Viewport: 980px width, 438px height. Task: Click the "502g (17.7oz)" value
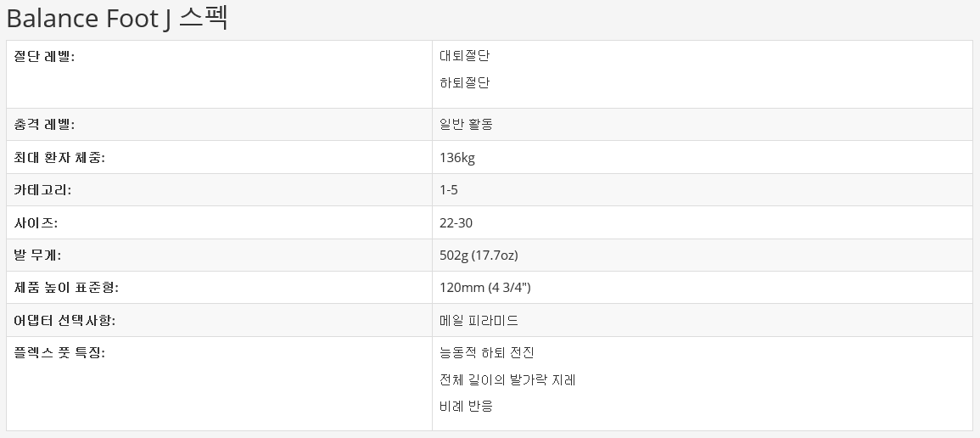479,255
